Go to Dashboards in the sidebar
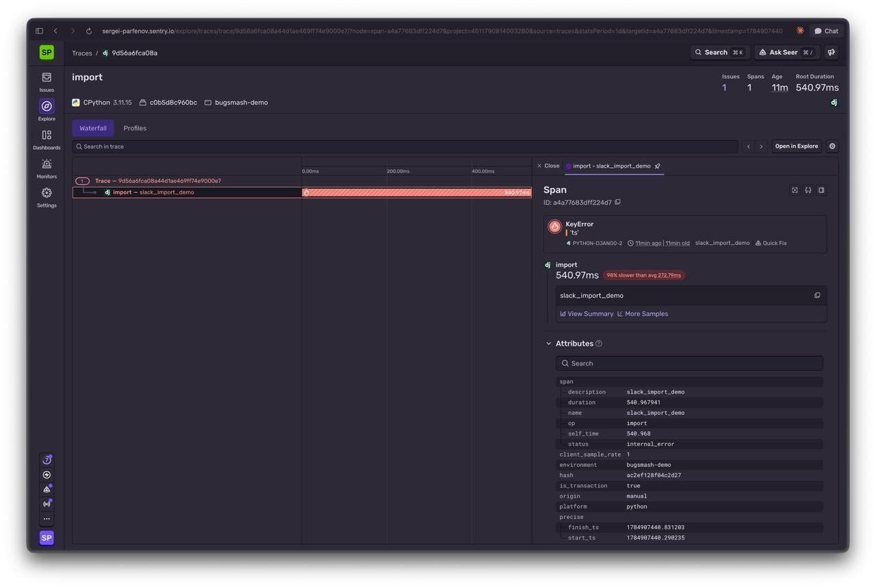This screenshot has width=876, height=588. pos(47,139)
